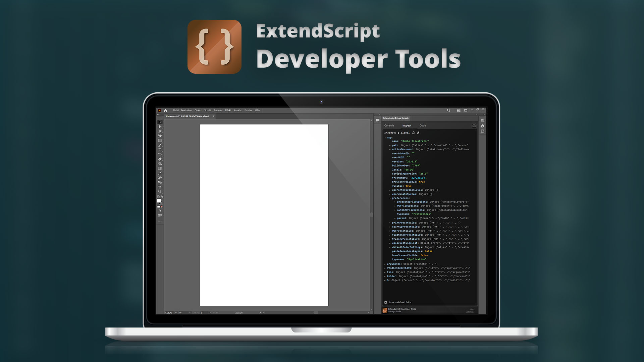
Task: Select the Rotate tool
Action: coord(160,155)
